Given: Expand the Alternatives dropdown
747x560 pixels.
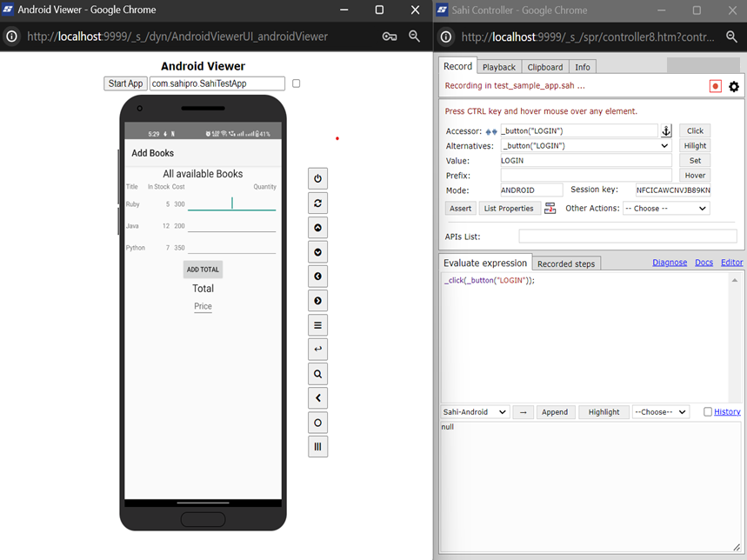Looking at the screenshot, I should tap(585, 146).
